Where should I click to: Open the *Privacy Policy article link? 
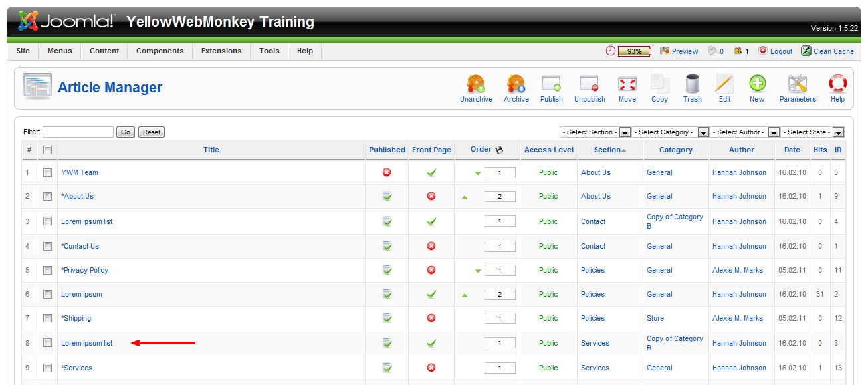(84, 270)
